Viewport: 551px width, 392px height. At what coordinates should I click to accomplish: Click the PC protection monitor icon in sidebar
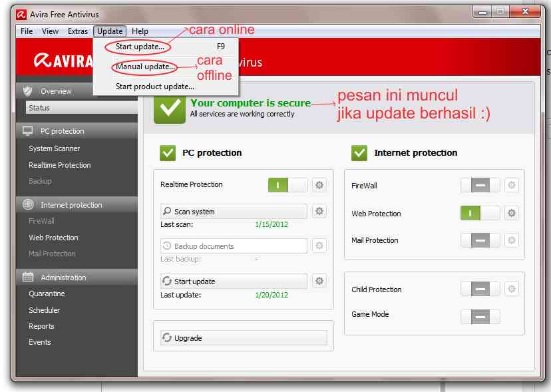(x=27, y=131)
